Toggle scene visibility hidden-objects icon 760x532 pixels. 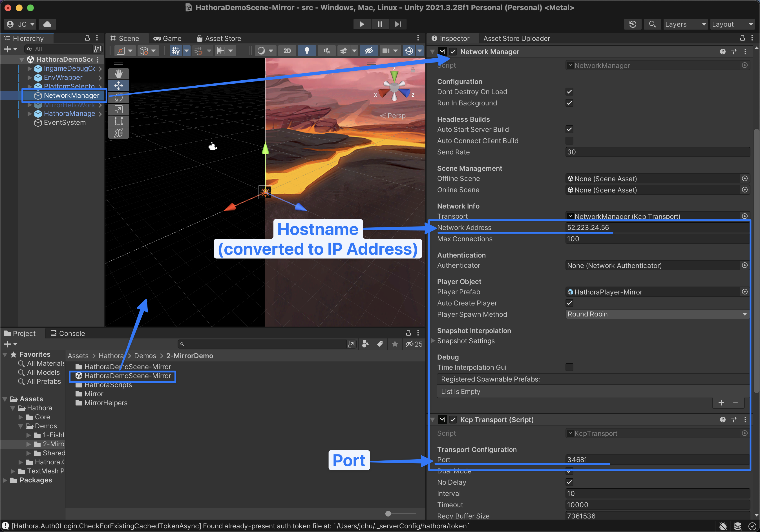(369, 51)
